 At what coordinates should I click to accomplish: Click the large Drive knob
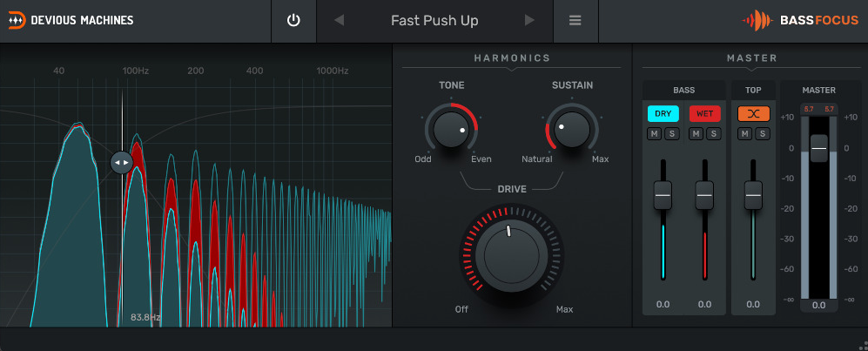pyautogui.click(x=512, y=255)
